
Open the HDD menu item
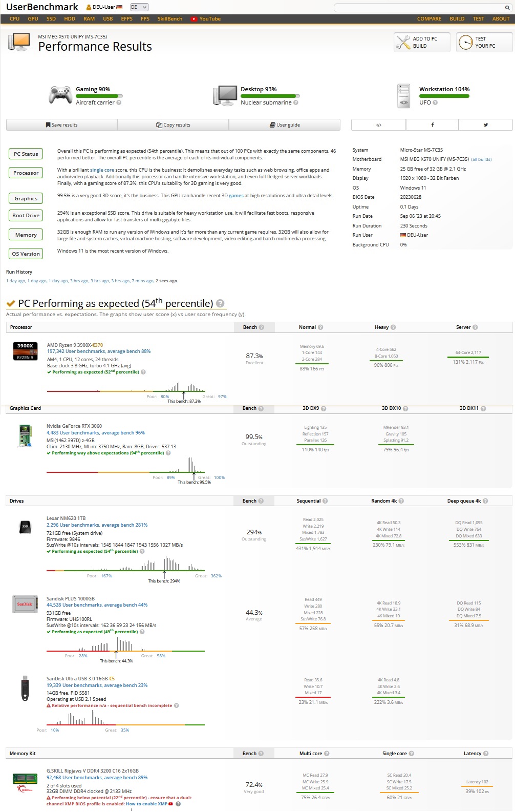[x=70, y=19]
